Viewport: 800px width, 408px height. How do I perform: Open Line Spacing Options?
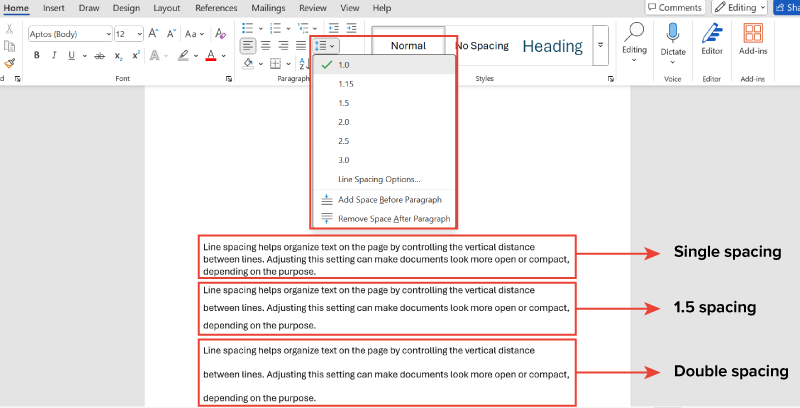coord(383,179)
